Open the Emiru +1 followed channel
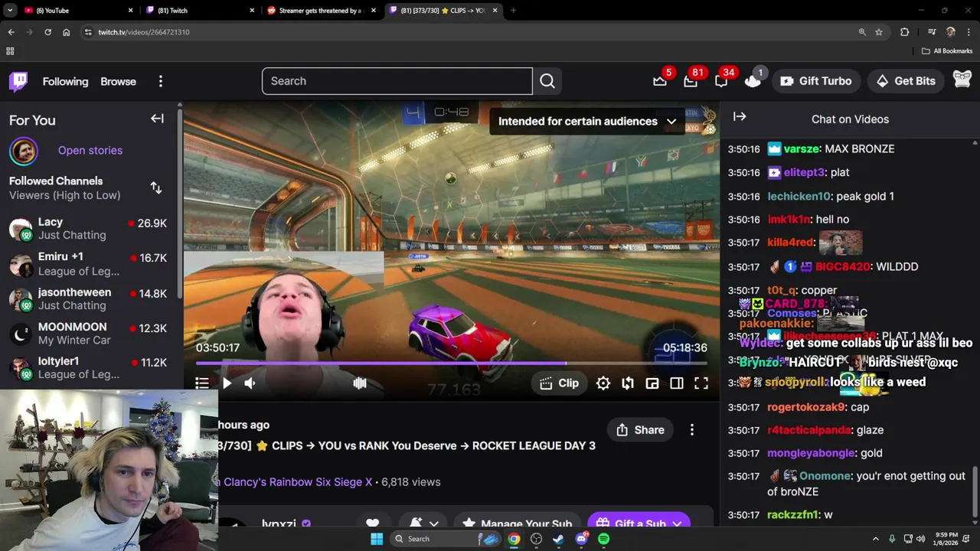The image size is (980, 551). 90,264
